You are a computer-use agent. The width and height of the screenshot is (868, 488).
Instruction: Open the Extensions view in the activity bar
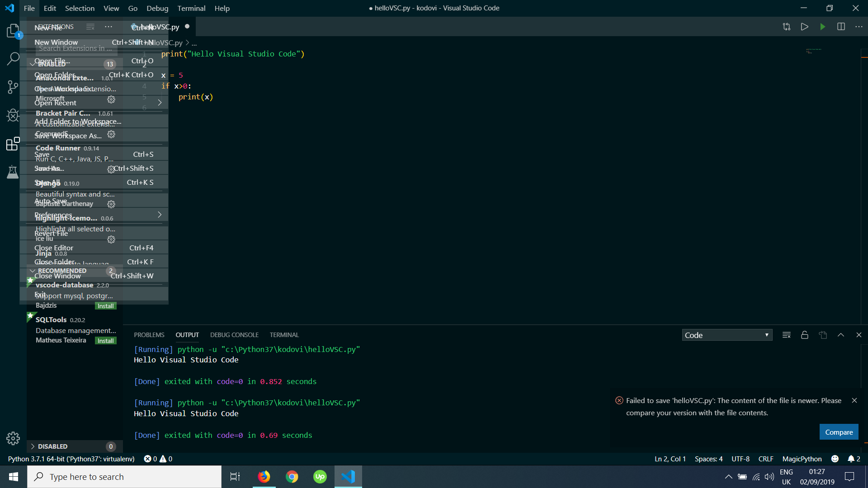12,144
